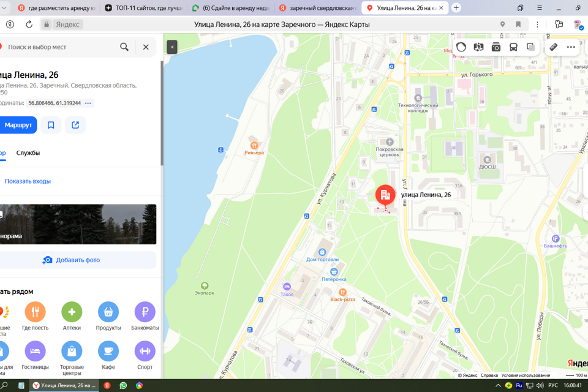Collapse the left sidebar panel arrow
588x392 pixels.
coord(172,47)
